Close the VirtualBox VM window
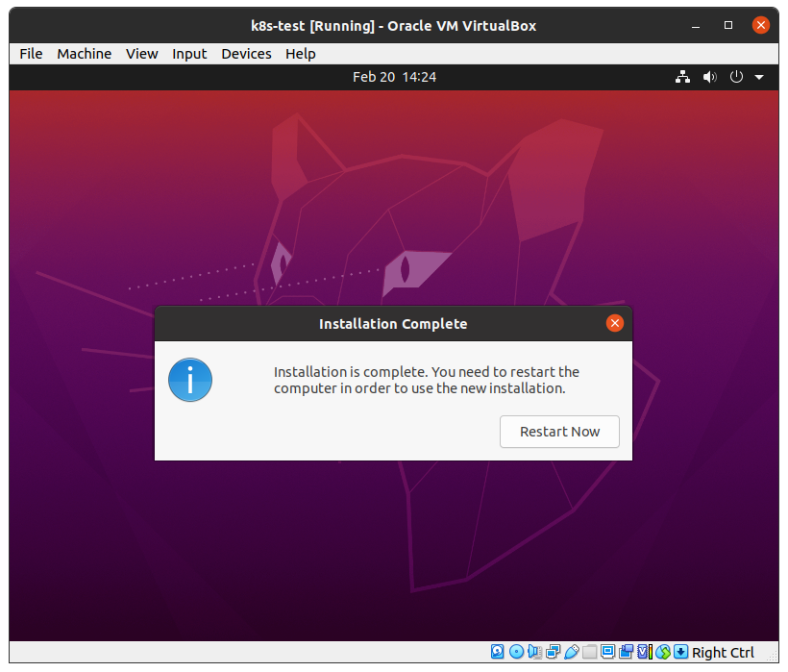Image resolution: width=788 pixels, height=672 pixels. 761,25
